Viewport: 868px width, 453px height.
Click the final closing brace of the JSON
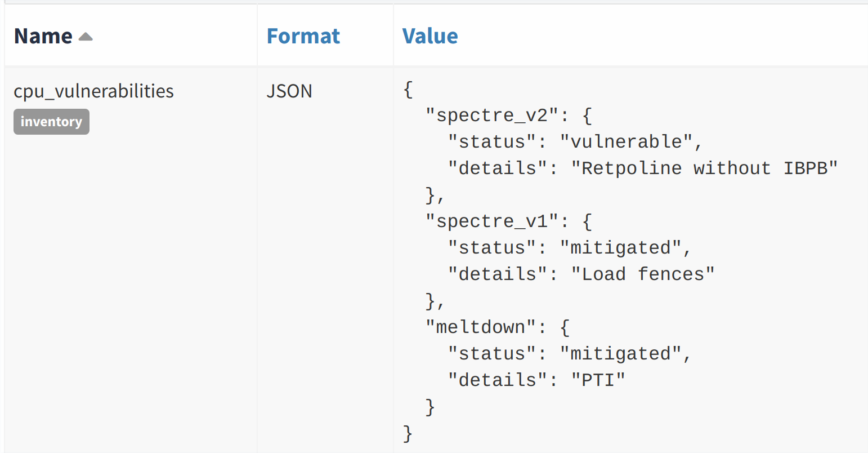coord(408,433)
